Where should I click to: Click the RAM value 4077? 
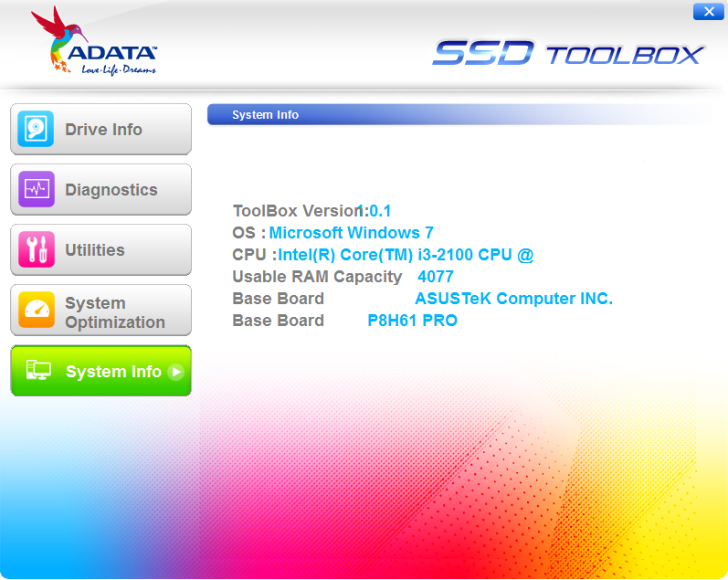(x=436, y=277)
